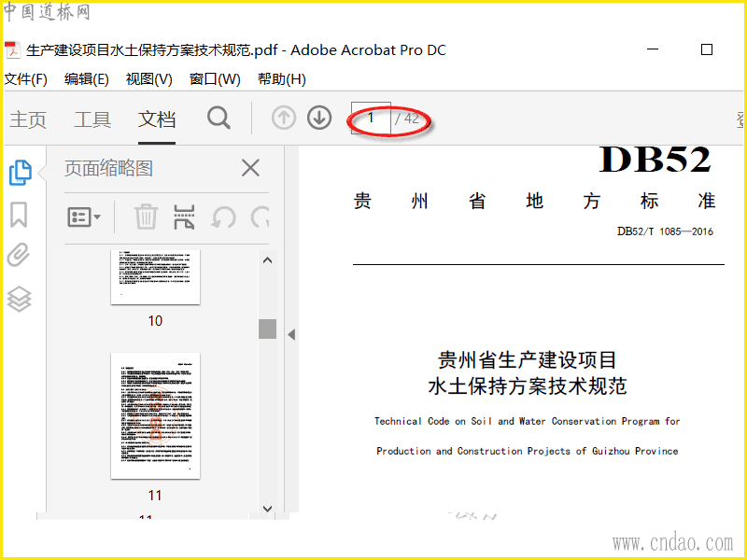The image size is (747, 560).
Task: Minimize the Acrobat window
Action: pyautogui.click(x=653, y=49)
